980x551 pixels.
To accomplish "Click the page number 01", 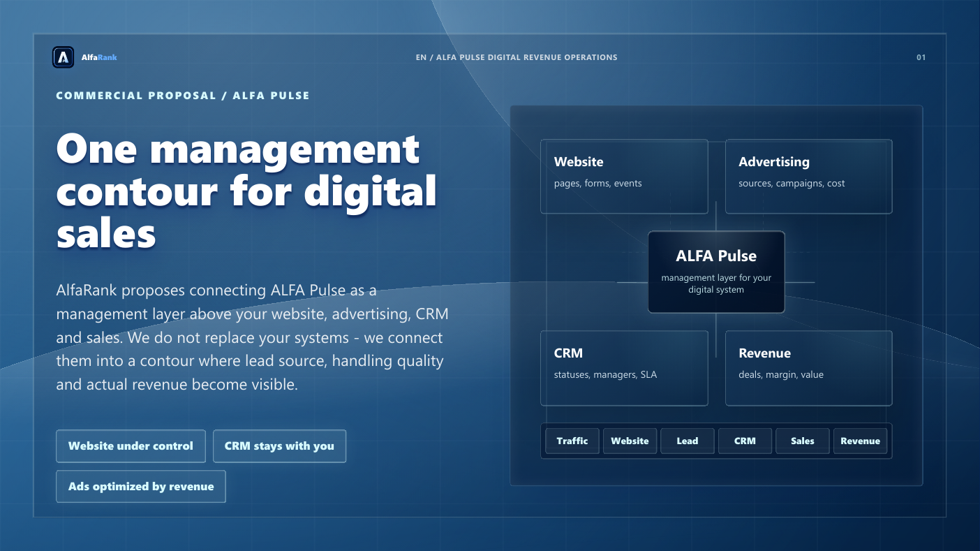I will [x=921, y=57].
